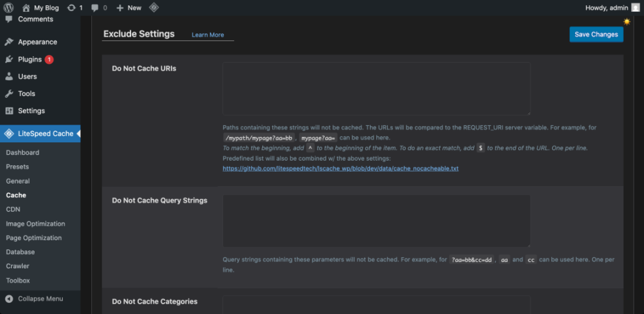644x314 pixels.
Task: Click the admin avatar icon
Action: point(636,8)
